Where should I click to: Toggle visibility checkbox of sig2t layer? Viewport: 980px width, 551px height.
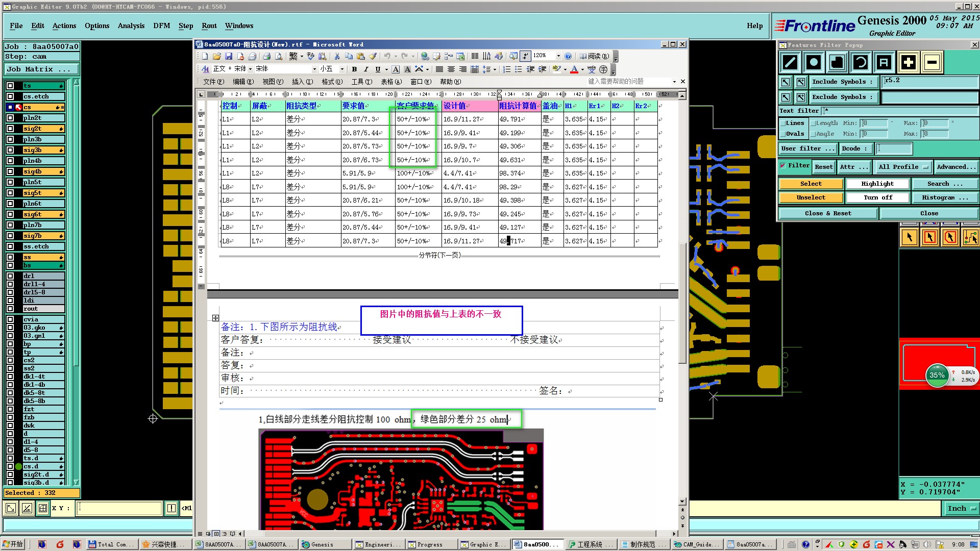click(x=10, y=129)
